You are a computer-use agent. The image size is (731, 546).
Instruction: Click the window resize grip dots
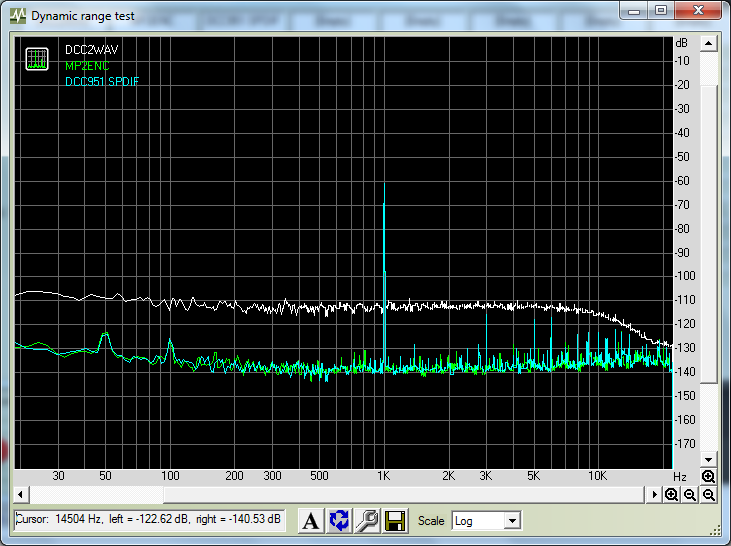click(x=716, y=531)
